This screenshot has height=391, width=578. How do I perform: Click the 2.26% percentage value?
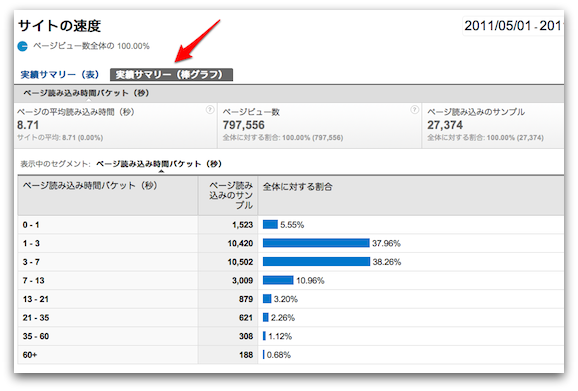[x=283, y=318]
